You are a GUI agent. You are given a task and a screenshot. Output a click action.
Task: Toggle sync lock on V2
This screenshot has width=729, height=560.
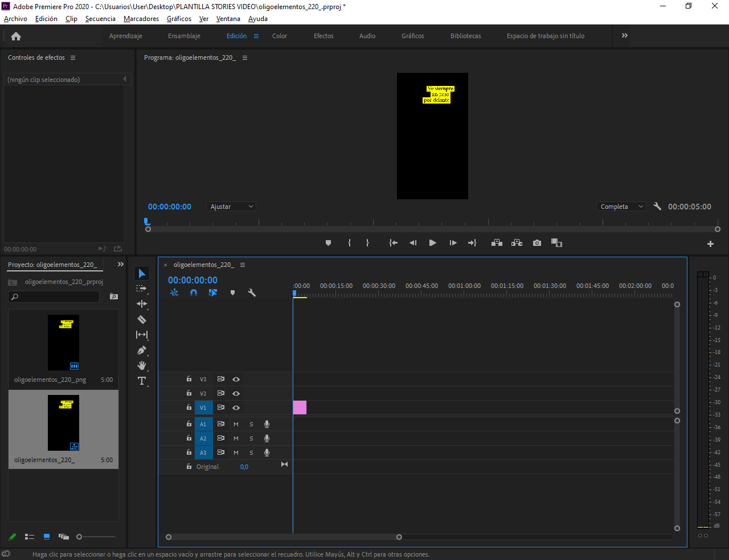[x=220, y=393]
